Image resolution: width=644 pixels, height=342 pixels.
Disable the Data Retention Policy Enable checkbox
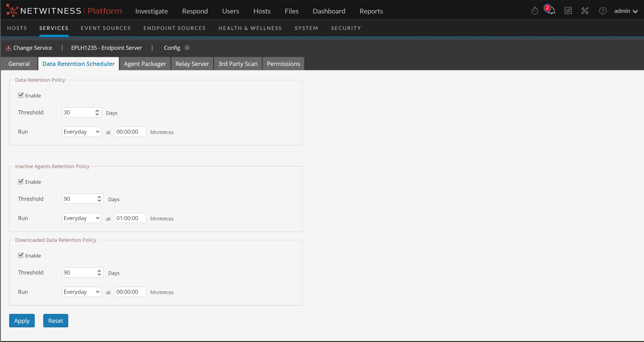pos(21,95)
